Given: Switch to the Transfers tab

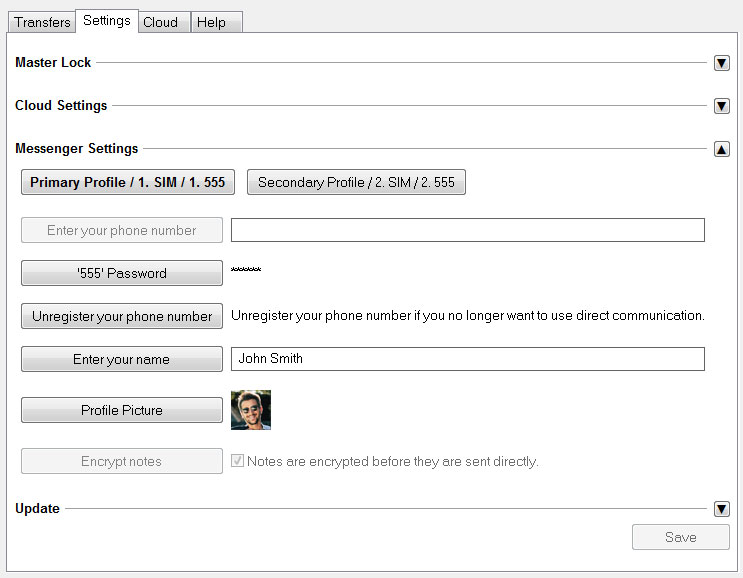Looking at the screenshot, I should point(42,22).
